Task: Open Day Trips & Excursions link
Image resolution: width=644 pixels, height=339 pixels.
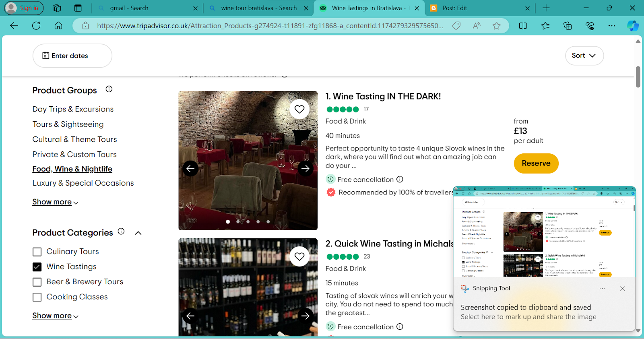Action: click(x=73, y=109)
